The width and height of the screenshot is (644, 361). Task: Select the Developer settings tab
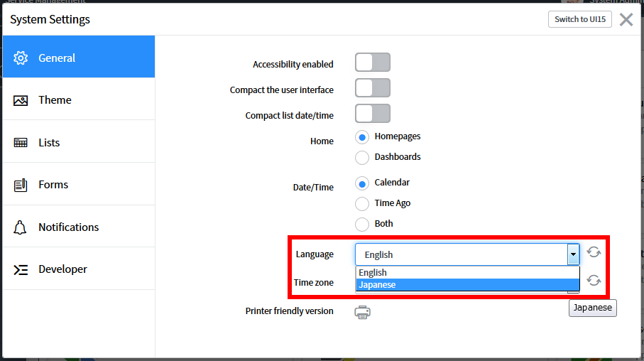(79, 269)
